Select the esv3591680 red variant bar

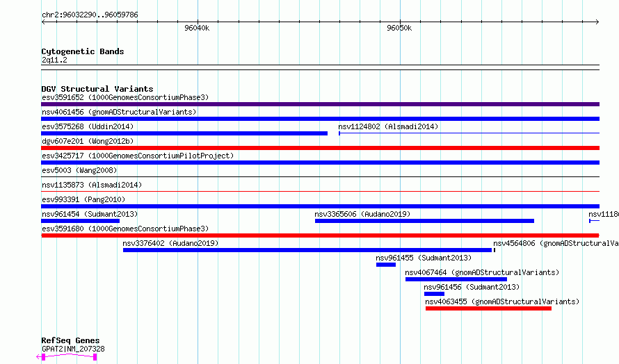[320, 235]
